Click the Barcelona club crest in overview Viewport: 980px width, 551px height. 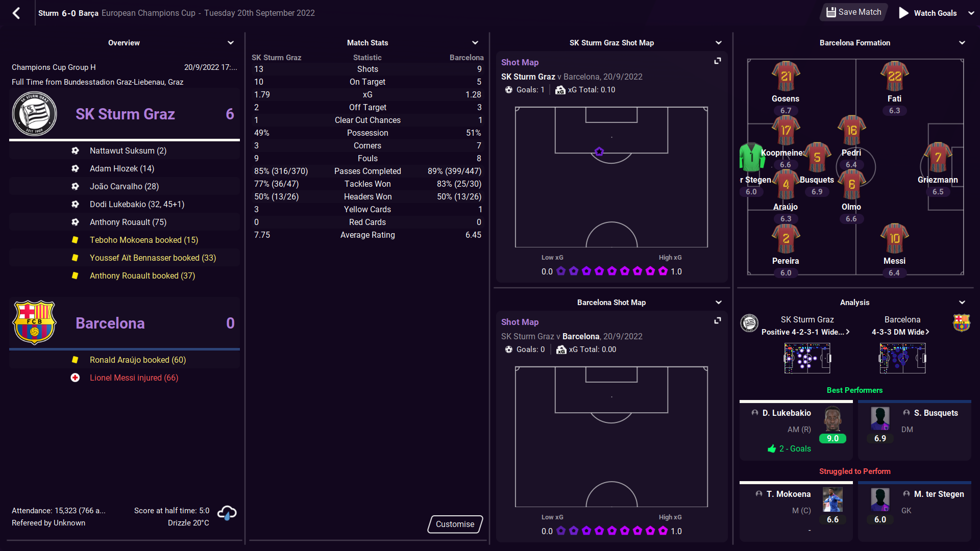coord(34,322)
